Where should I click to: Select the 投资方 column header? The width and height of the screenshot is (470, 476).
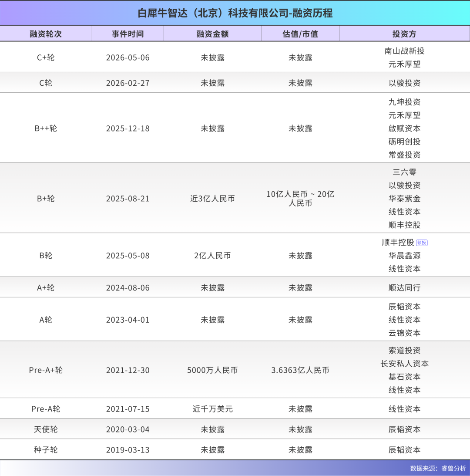[x=404, y=34]
